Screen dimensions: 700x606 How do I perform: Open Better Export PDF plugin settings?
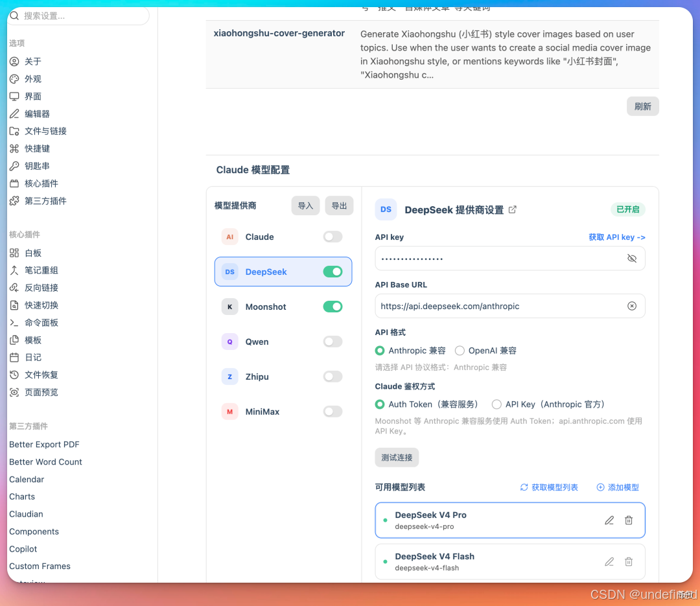point(44,445)
